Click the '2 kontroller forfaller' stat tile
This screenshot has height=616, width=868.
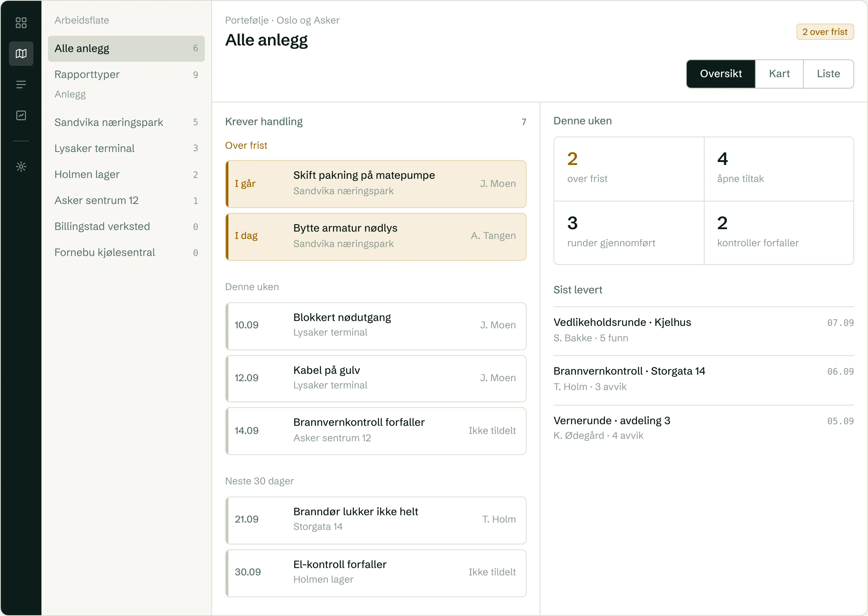click(779, 233)
